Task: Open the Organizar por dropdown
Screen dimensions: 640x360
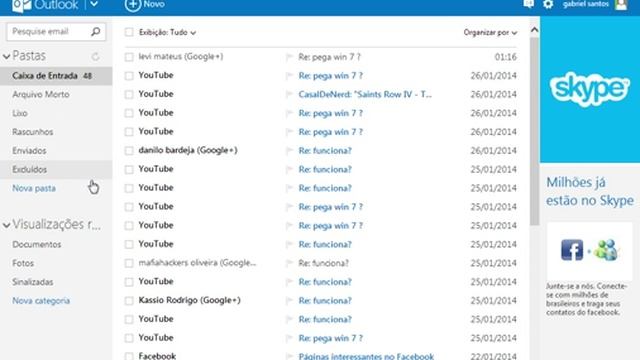Action: [x=490, y=32]
